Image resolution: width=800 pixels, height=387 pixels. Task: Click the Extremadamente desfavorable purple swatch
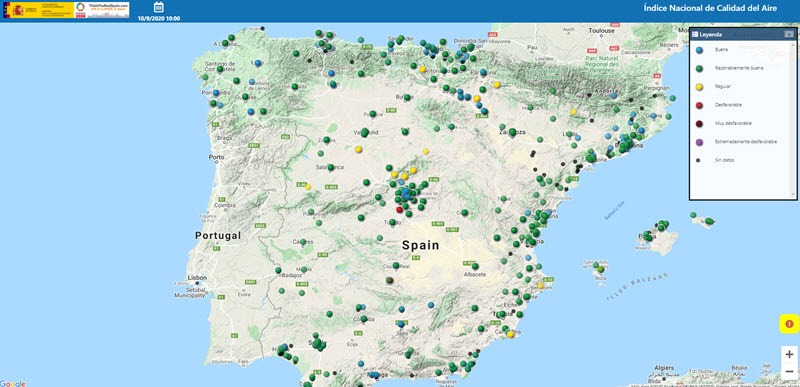click(x=699, y=142)
